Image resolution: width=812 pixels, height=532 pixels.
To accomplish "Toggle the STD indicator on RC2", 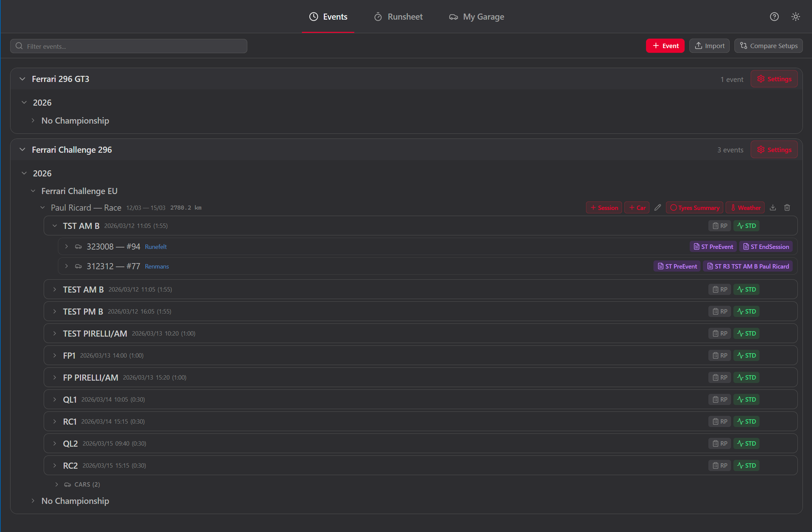I will (746, 465).
